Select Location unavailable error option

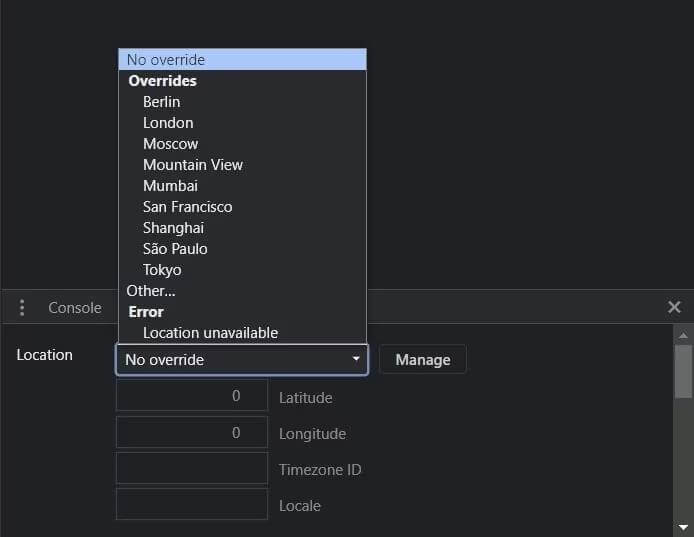243,333
